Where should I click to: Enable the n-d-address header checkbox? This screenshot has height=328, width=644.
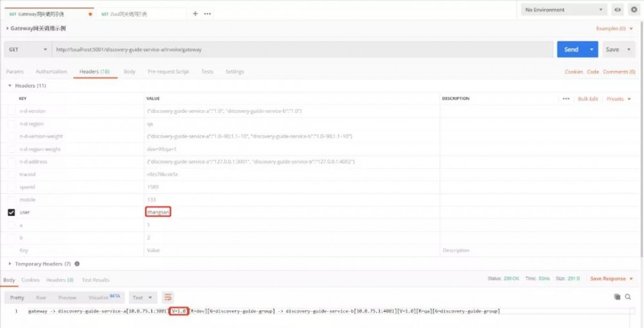(12, 162)
